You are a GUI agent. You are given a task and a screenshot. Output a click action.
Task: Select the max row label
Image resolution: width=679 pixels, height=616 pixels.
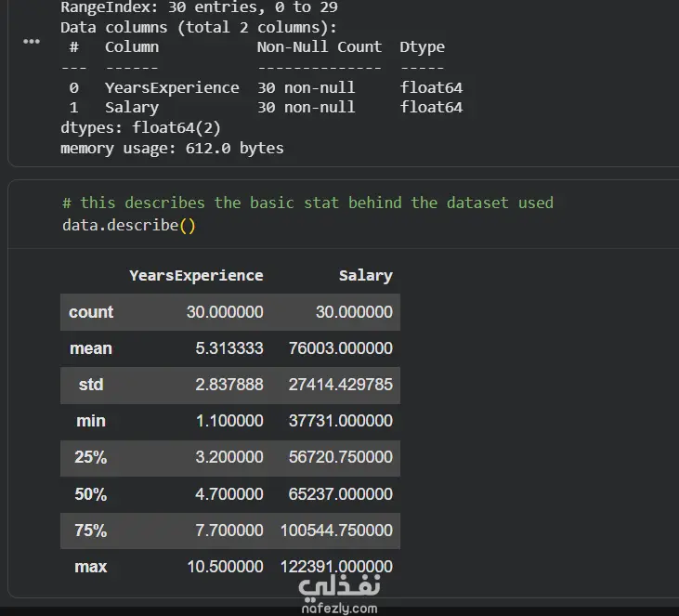coord(91,567)
